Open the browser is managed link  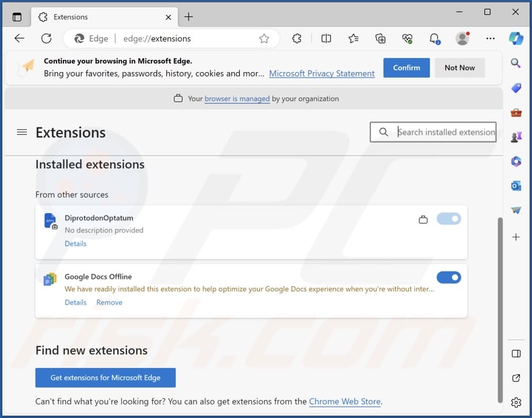(237, 98)
